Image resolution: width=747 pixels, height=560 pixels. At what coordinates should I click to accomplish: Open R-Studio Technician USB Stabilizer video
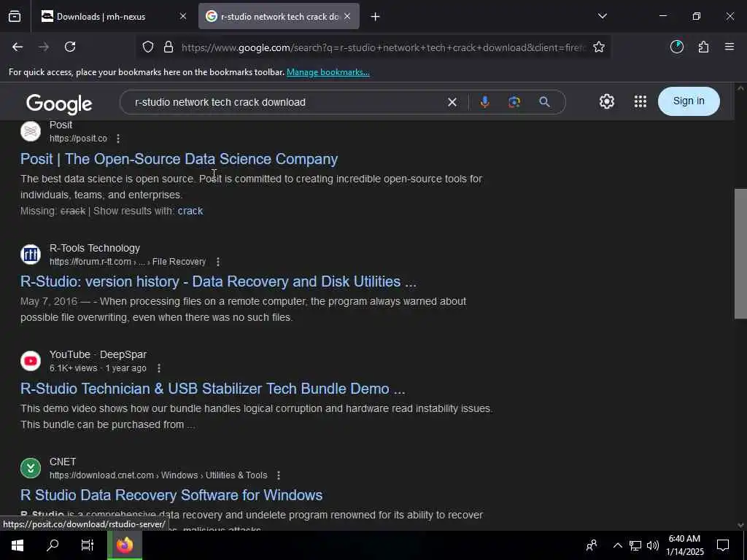click(x=212, y=389)
